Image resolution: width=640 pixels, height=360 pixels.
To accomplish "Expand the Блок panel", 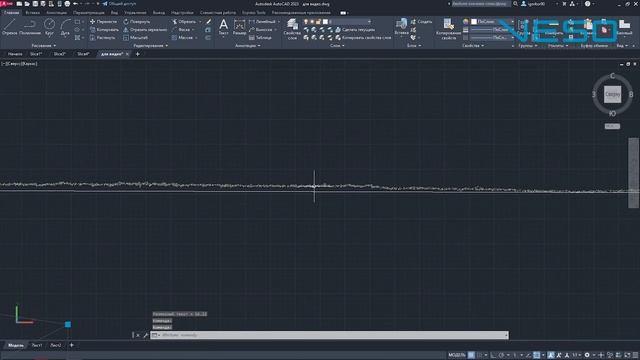I will pos(414,46).
